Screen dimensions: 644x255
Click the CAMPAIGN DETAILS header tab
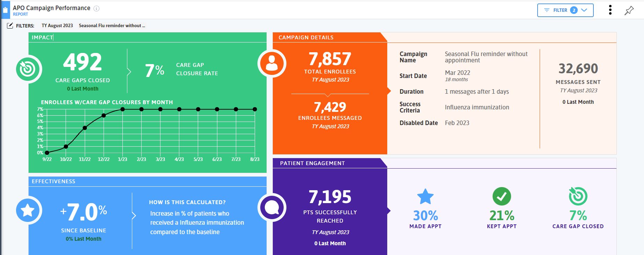330,37
